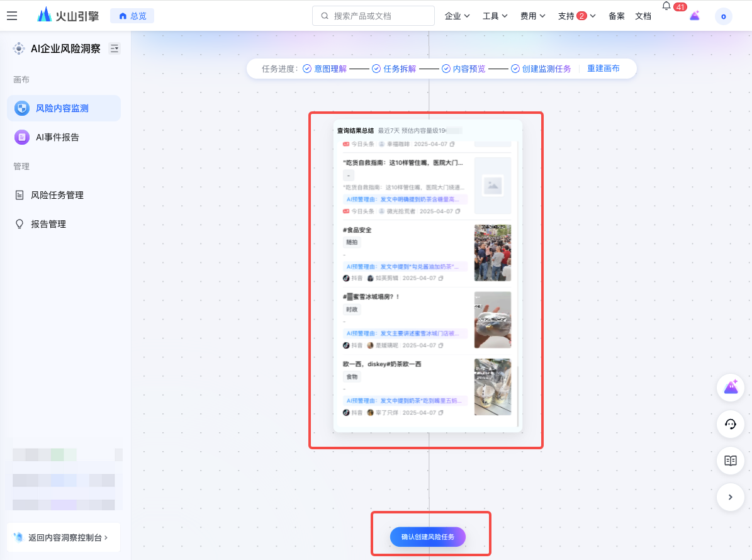Expand the 工具 dropdown menu
Image resolution: width=752 pixels, height=560 pixels.
pos(495,16)
